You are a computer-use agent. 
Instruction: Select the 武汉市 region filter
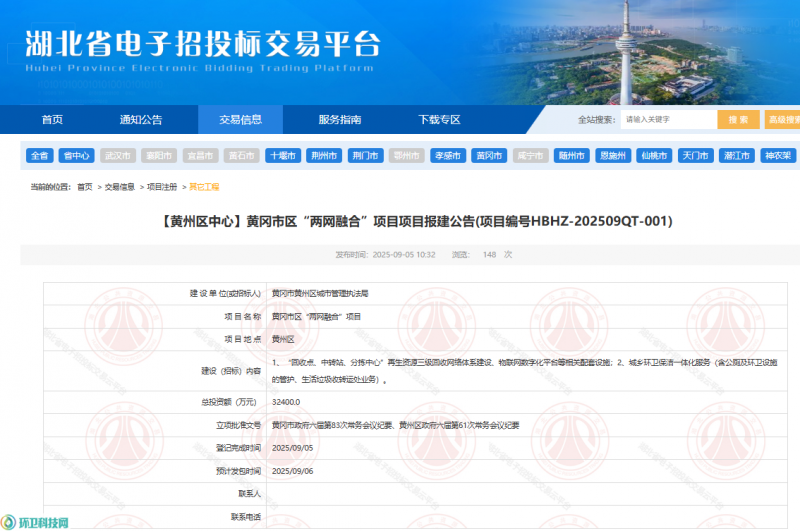[118, 156]
